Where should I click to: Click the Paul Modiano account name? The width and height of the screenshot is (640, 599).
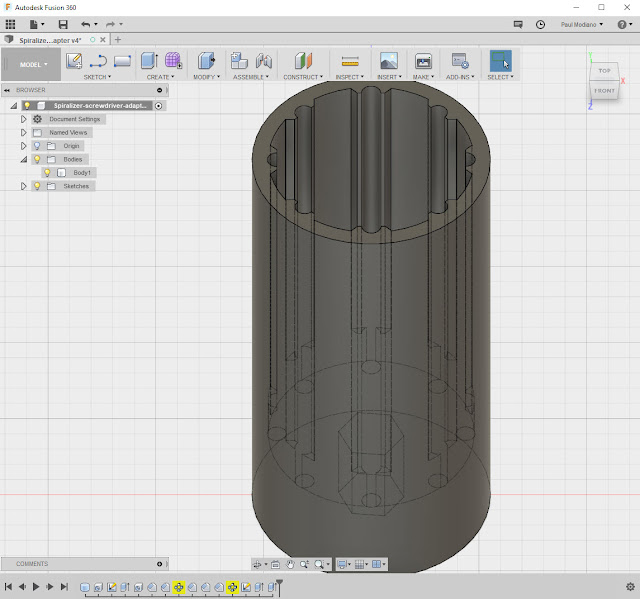point(578,24)
